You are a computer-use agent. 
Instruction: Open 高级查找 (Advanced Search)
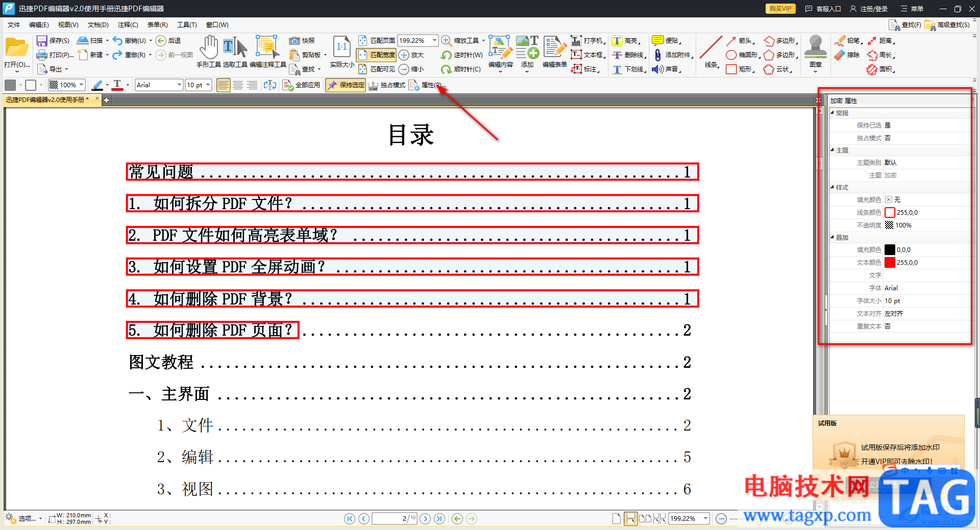tap(947, 25)
